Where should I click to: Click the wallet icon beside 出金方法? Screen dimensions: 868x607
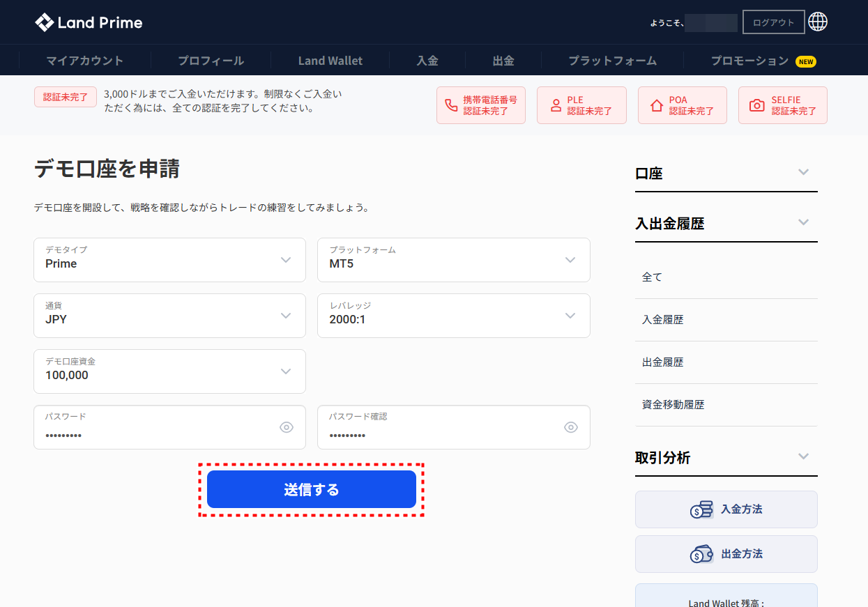coord(701,554)
